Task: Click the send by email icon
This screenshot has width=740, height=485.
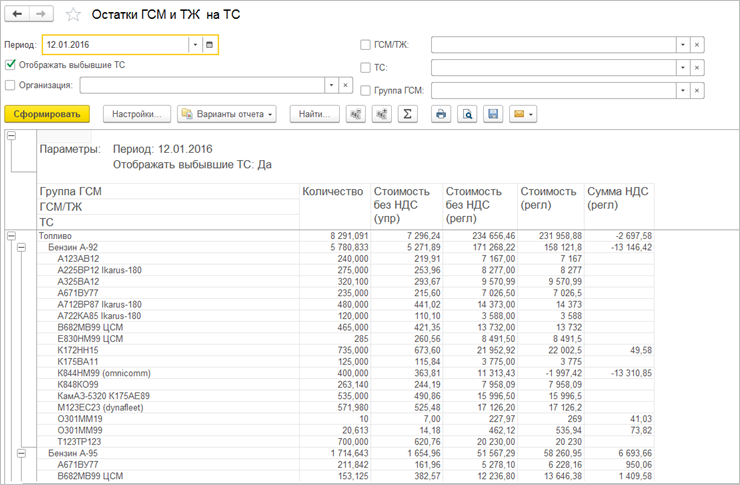Action: coord(522,114)
